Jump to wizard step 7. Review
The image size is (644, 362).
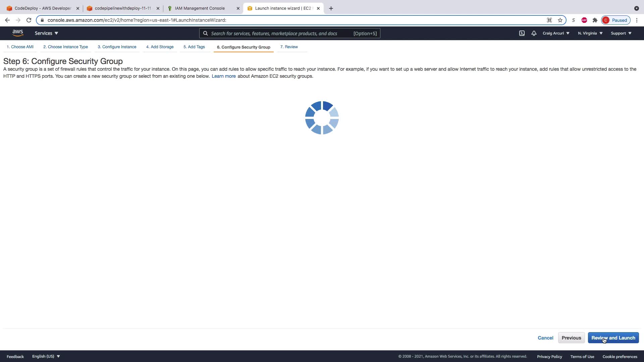[x=289, y=47]
